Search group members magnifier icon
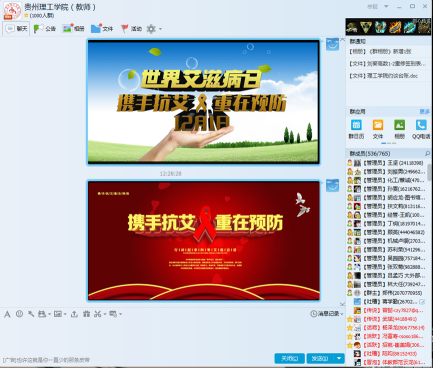The height and width of the screenshot is (368, 433). [427, 153]
